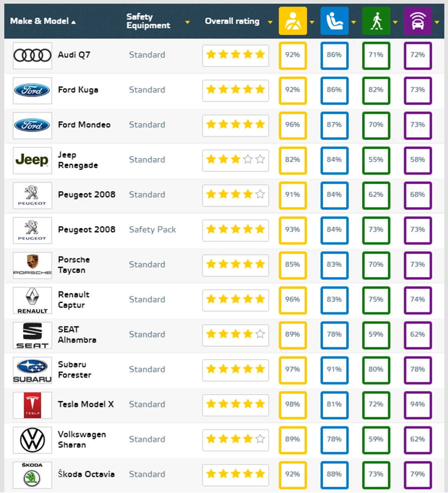Image resolution: width=448 pixels, height=493 pixels.
Task: Click the Jeep brand logo
Action: tap(32, 160)
